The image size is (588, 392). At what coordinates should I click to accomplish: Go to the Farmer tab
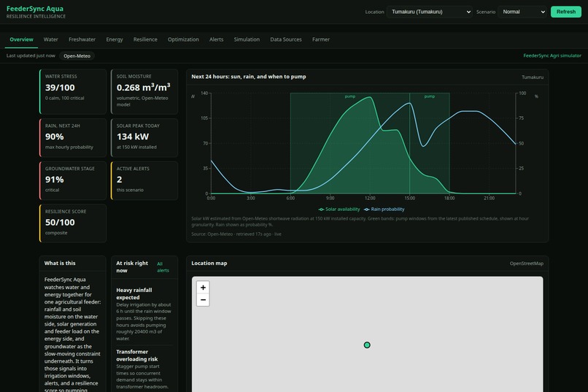point(321,39)
